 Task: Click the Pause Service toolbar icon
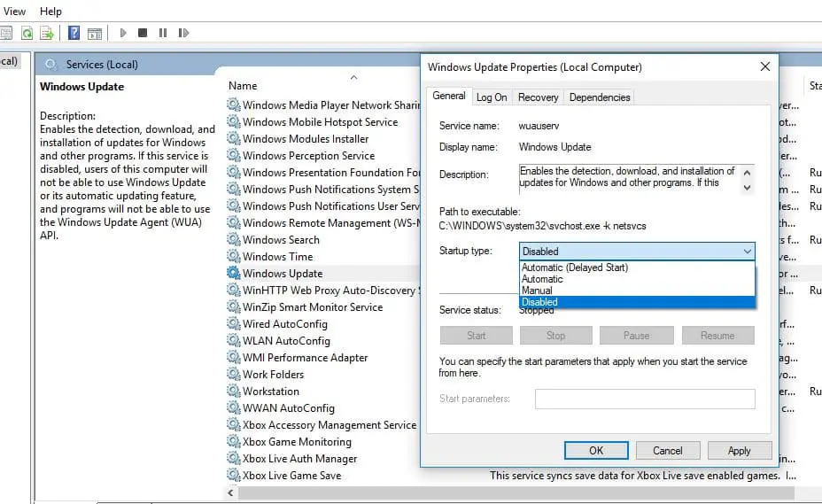[x=163, y=33]
